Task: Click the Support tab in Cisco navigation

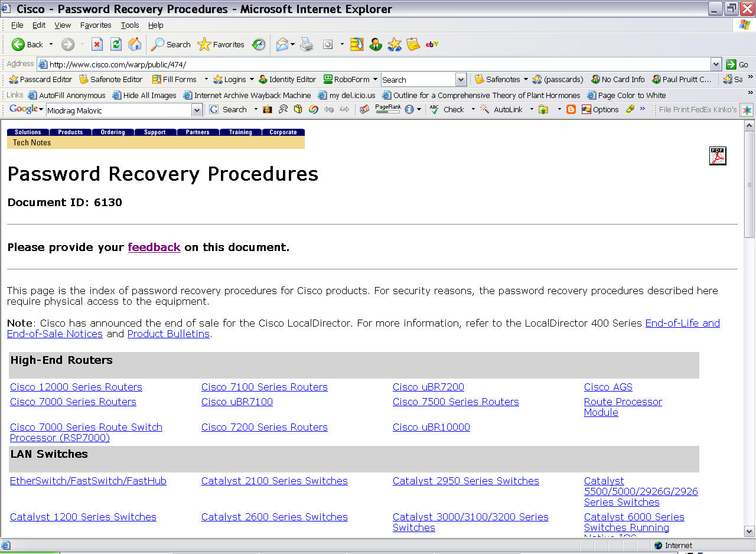Action: (x=155, y=132)
